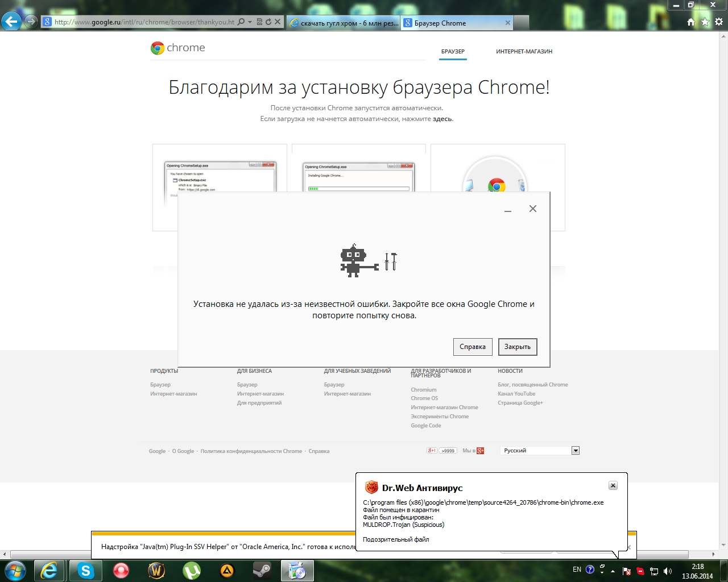This screenshot has width=728, height=582.
Task: Open Skype from the taskbar
Action: point(86,571)
